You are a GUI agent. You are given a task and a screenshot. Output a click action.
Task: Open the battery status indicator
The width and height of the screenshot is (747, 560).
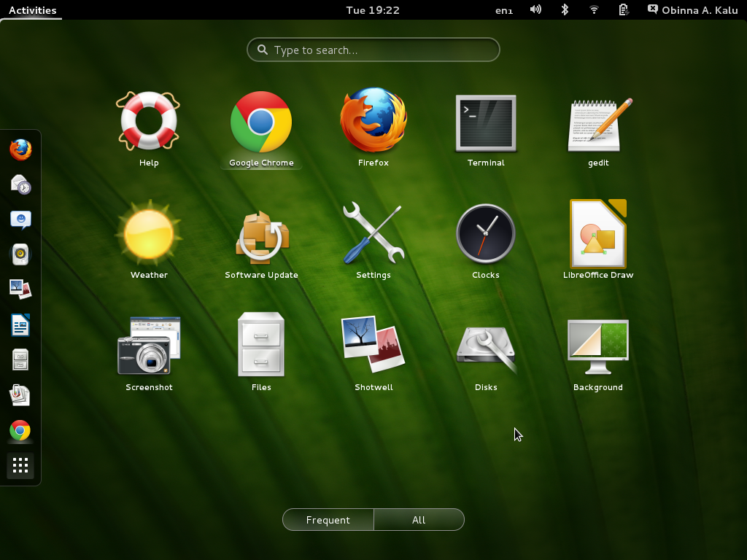tap(623, 9)
